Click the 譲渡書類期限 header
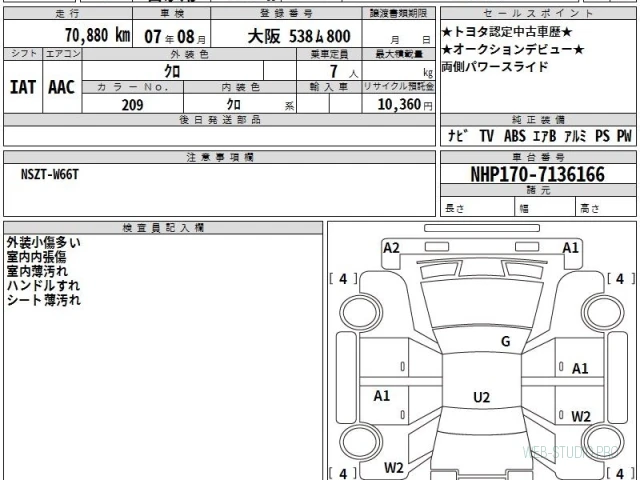640x480 pixels. 398,13
